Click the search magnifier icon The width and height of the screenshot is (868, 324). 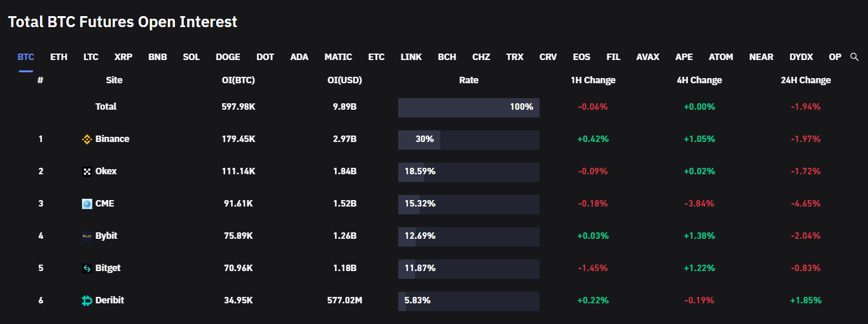854,57
